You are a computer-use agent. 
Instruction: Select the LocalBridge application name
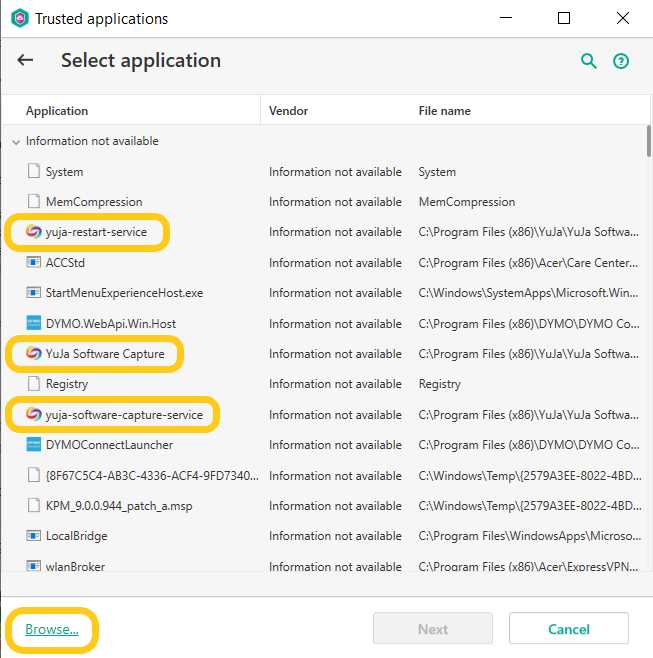point(76,536)
